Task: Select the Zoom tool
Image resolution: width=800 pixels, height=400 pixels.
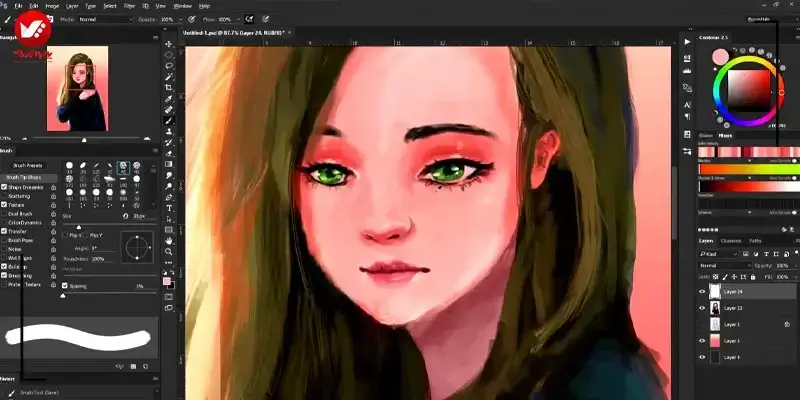Action: pyautogui.click(x=169, y=252)
